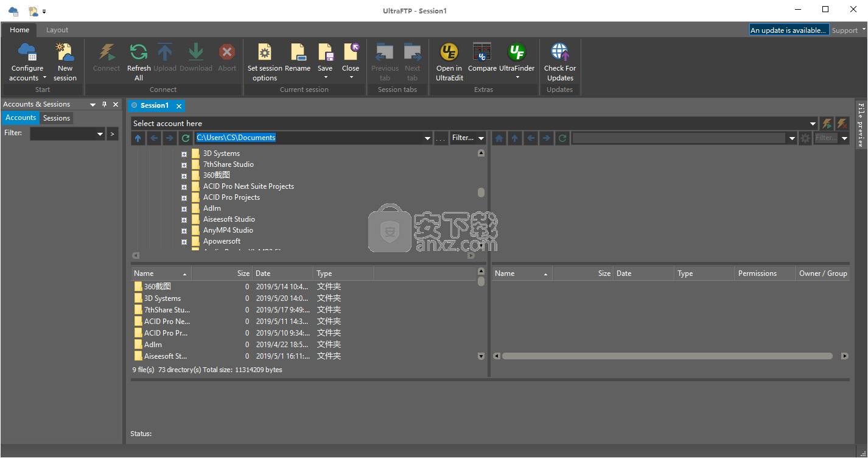Click remote pane home icon
Screen dimensions: 868x458
click(499, 138)
